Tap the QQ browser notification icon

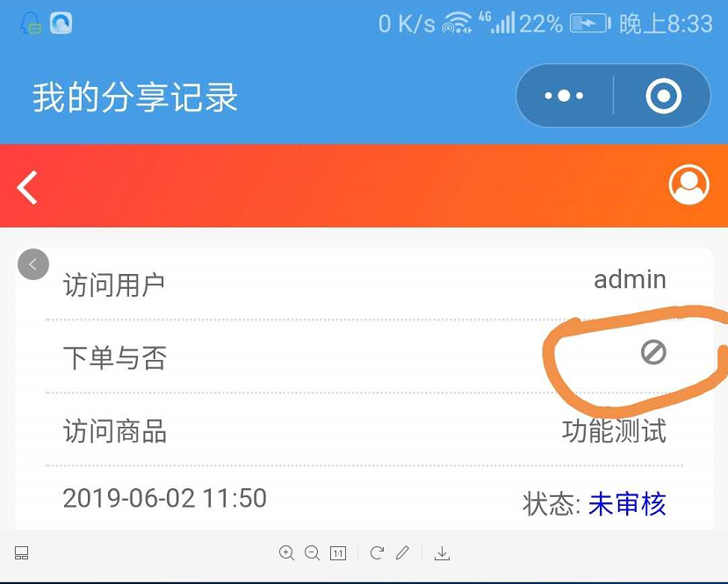click(61, 23)
